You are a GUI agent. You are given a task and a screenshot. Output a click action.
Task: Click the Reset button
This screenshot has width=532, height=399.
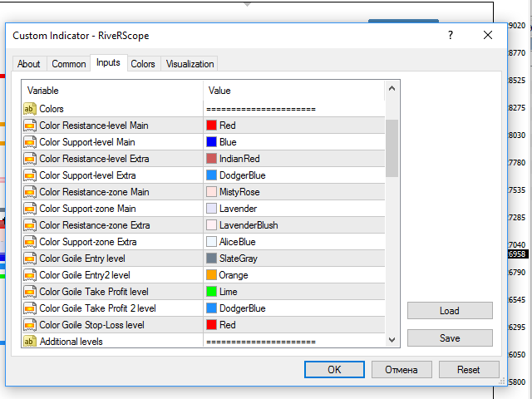[470, 370]
